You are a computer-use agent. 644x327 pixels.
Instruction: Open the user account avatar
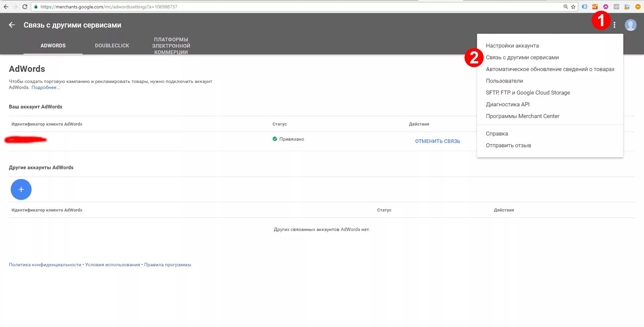point(631,25)
